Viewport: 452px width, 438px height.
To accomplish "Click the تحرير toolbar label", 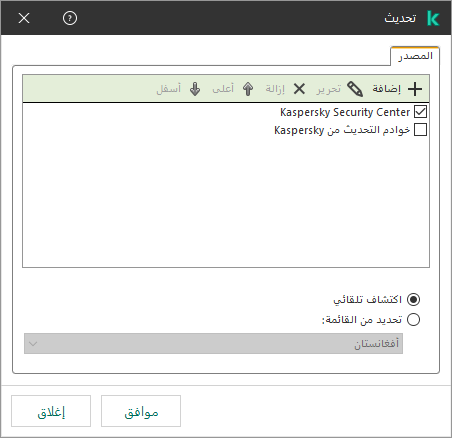I will point(329,89).
